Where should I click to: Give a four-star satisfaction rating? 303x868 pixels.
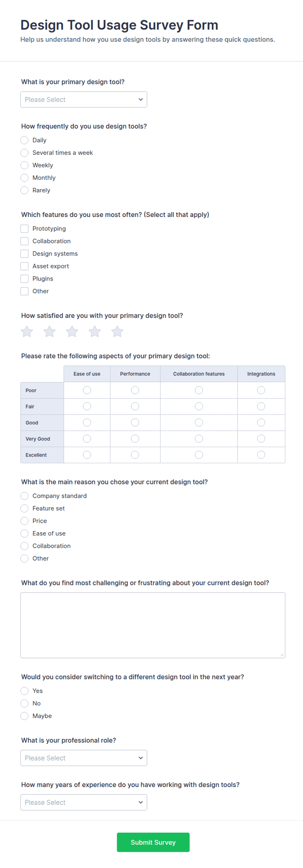(x=95, y=331)
